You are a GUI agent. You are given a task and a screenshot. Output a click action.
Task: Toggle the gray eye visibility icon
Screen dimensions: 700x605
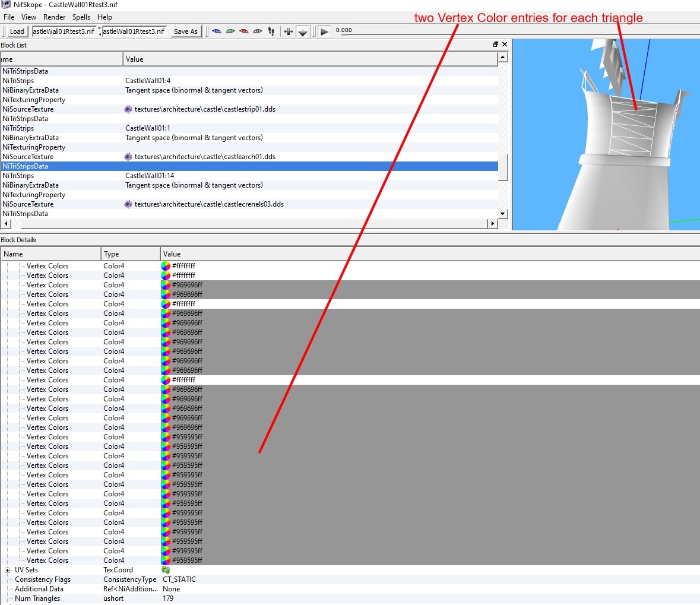point(258,31)
